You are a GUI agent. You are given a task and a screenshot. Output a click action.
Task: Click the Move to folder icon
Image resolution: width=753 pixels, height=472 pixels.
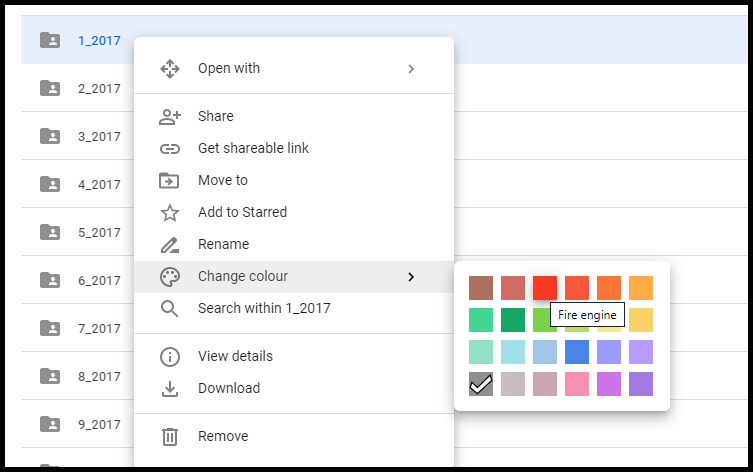170,180
